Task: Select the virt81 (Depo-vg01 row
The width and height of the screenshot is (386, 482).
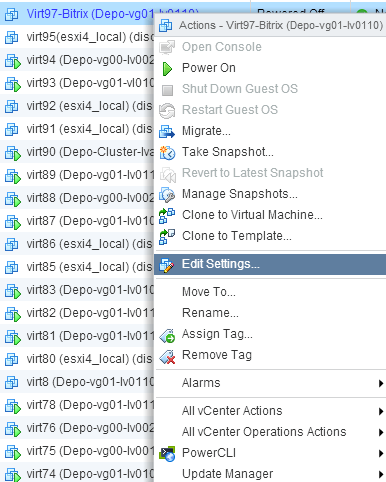Action: [x=77, y=336]
